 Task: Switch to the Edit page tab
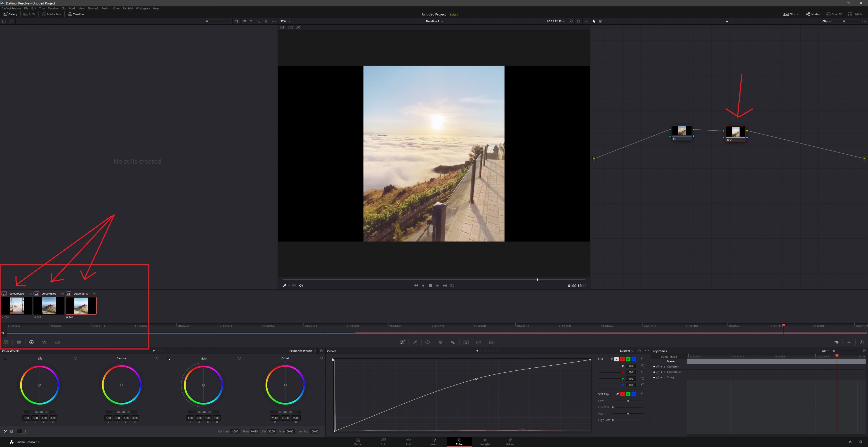(x=408, y=442)
